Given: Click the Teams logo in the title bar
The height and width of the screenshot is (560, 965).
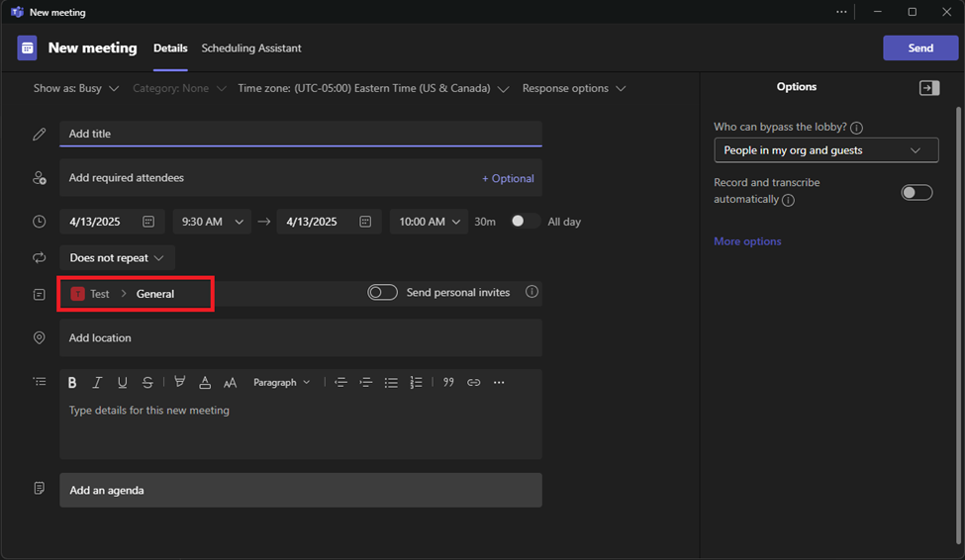Looking at the screenshot, I should 17,12.
